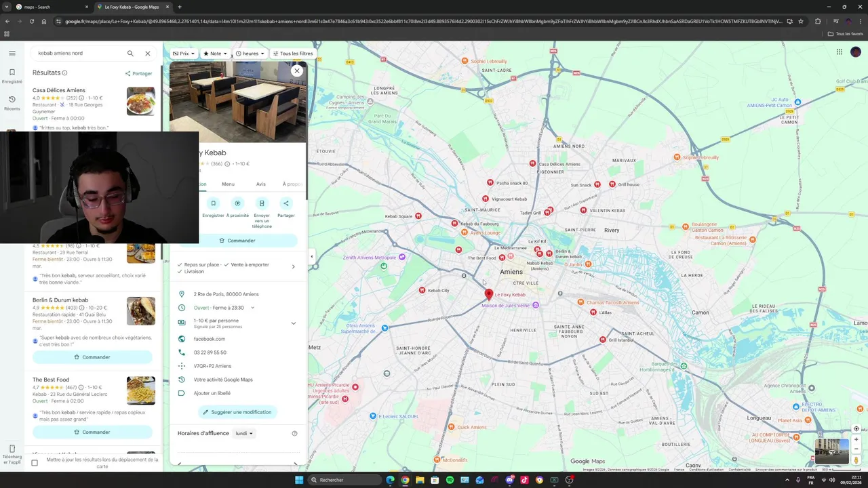Click the Zenith Amiens Métropole marker

pos(402,257)
